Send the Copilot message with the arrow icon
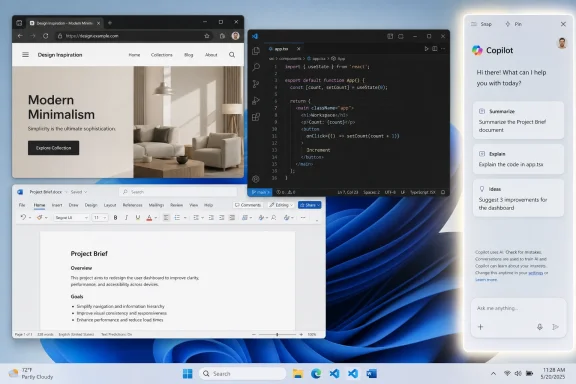The height and width of the screenshot is (384, 576). click(x=555, y=327)
